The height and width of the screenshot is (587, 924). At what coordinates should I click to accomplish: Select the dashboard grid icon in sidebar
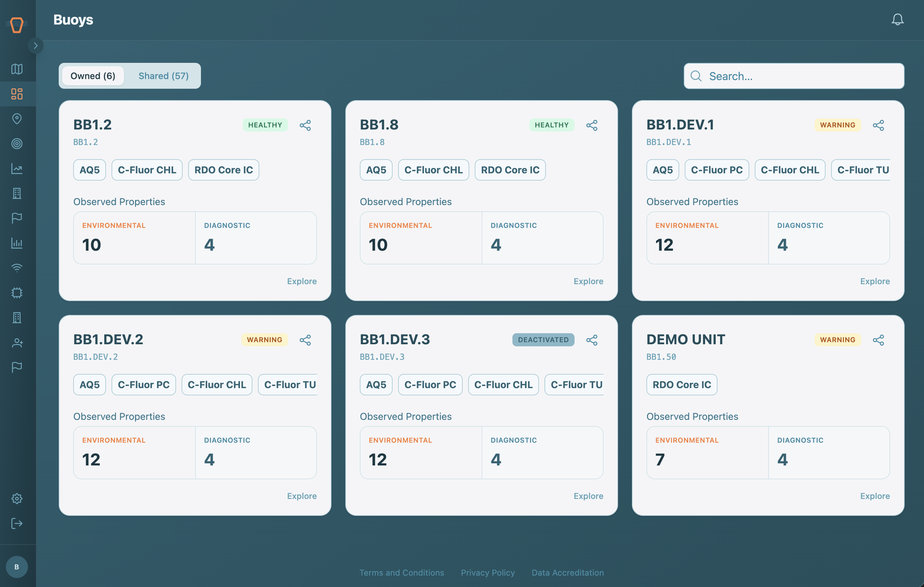pyautogui.click(x=17, y=94)
